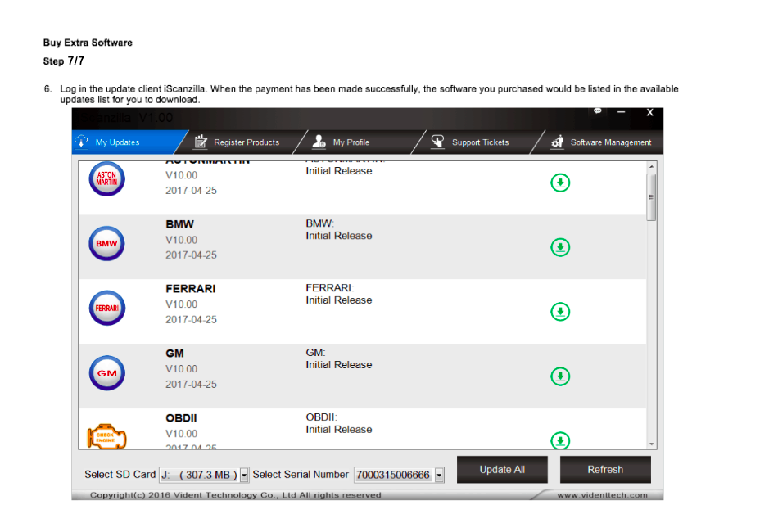
Task: Select the FERRARI heading text
Action: click(x=191, y=289)
